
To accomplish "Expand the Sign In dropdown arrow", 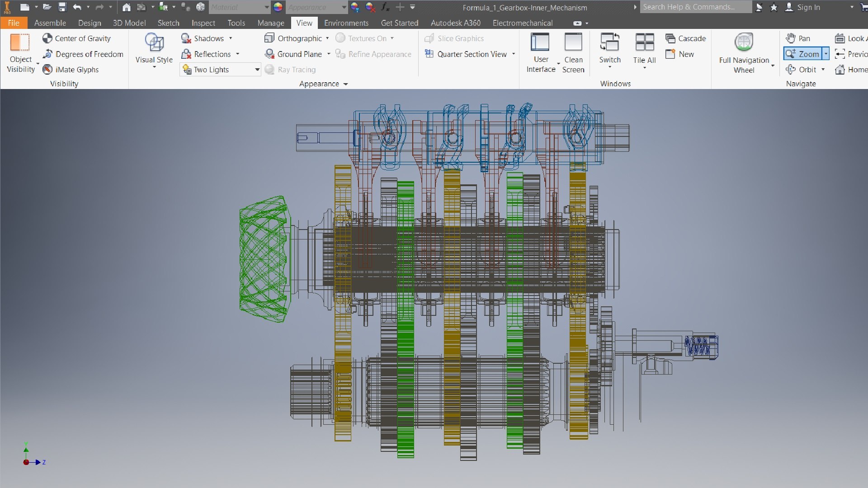I will click(x=852, y=7).
